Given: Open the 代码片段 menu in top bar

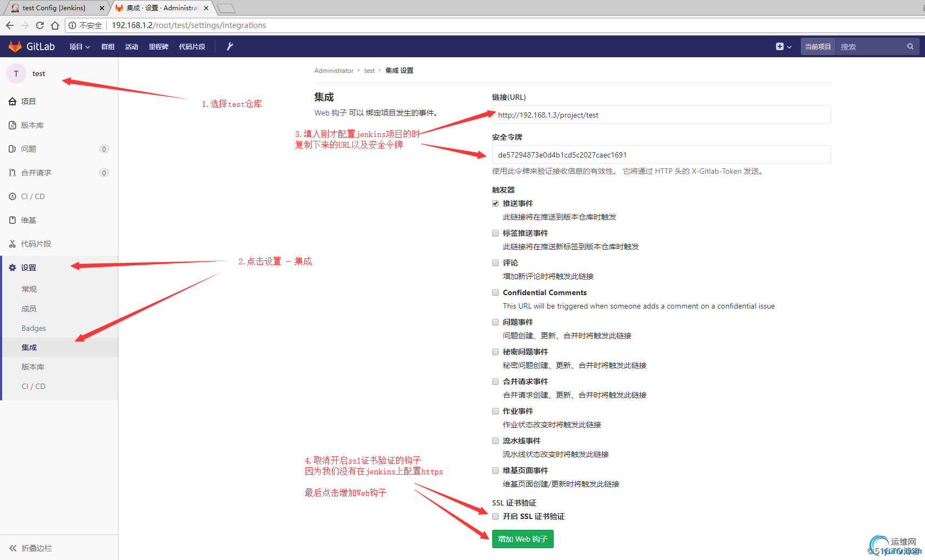Looking at the screenshot, I should [192, 47].
